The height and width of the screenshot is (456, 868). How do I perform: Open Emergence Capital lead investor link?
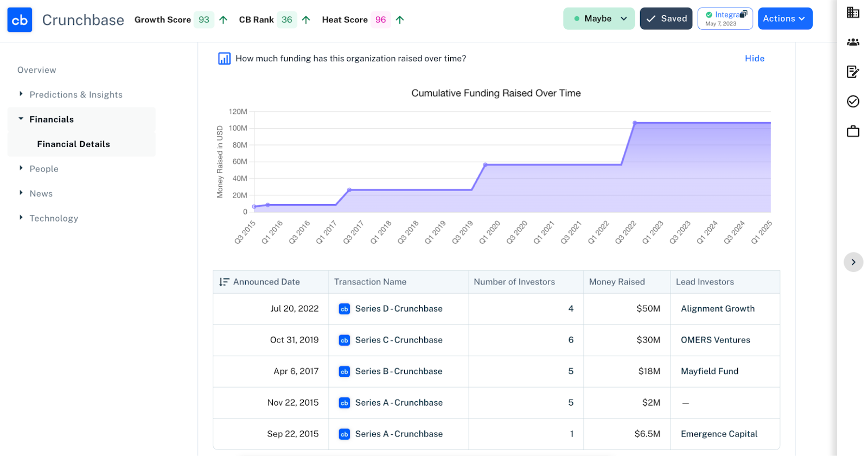click(x=719, y=434)
